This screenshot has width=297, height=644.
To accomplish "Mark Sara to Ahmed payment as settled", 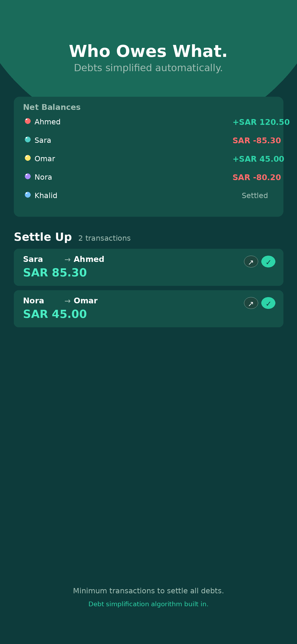I will click(268, 262).
